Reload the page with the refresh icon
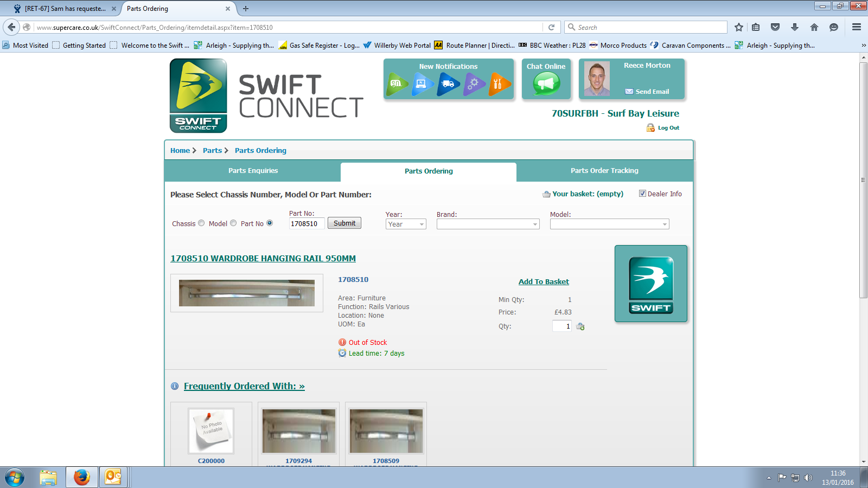 (x=552, y=27)
